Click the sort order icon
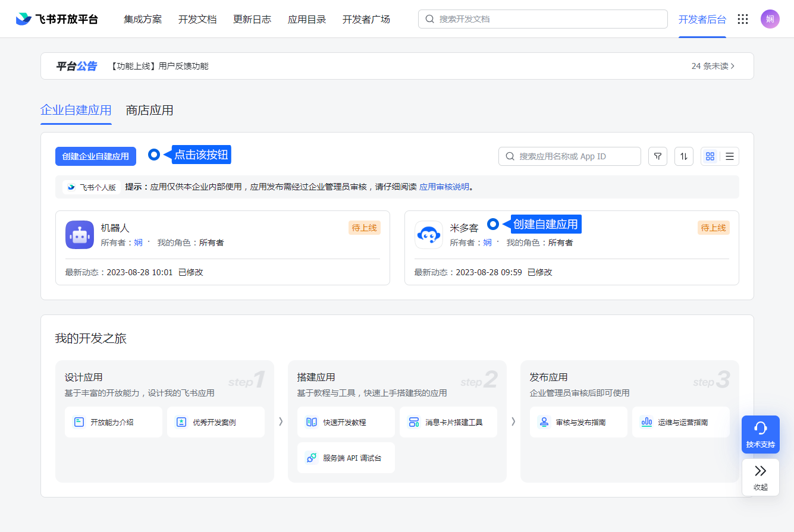This screenshot has height=532, width=794. tap(683, 156)
